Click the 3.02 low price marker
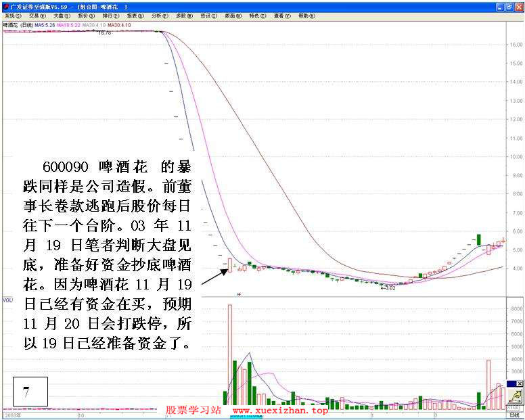Viewport: 525px width, 420px height. pos(388,287)
